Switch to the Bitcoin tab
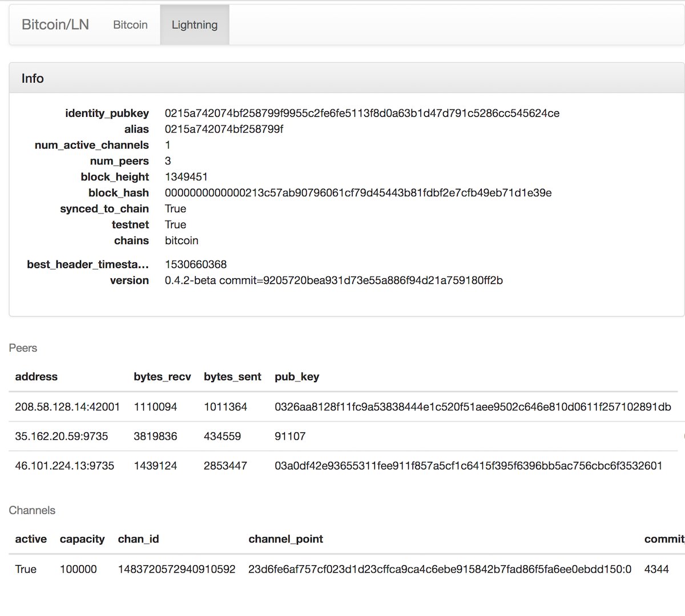 pos(130,25)
